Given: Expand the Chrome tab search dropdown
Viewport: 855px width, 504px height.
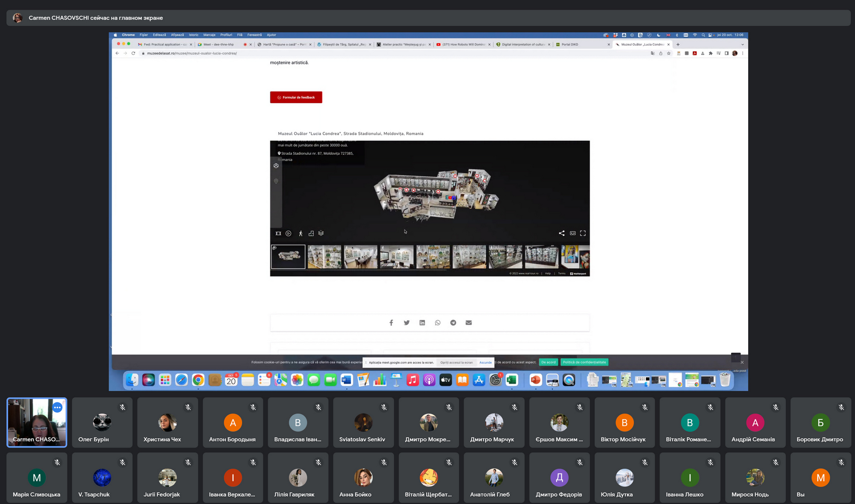Looking at the screenshot, I should pos(742,44).
